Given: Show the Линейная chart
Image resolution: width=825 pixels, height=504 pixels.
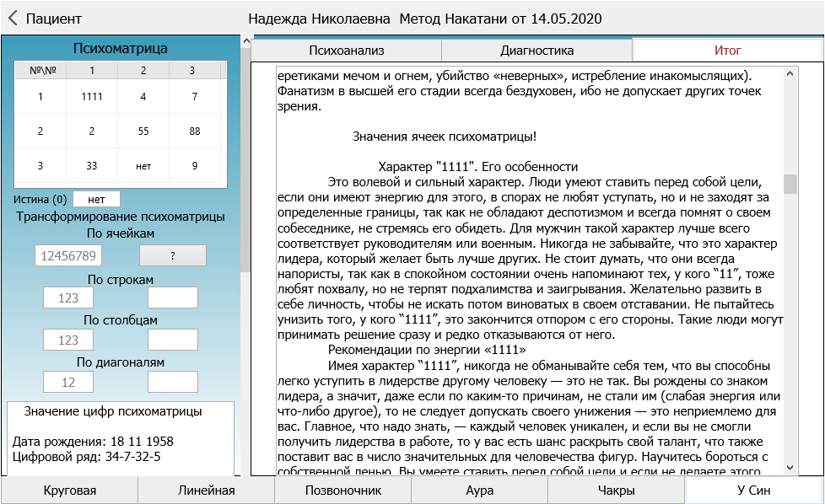Looking at the screenshot, I should pyautogui.click(x=206, y=491).
